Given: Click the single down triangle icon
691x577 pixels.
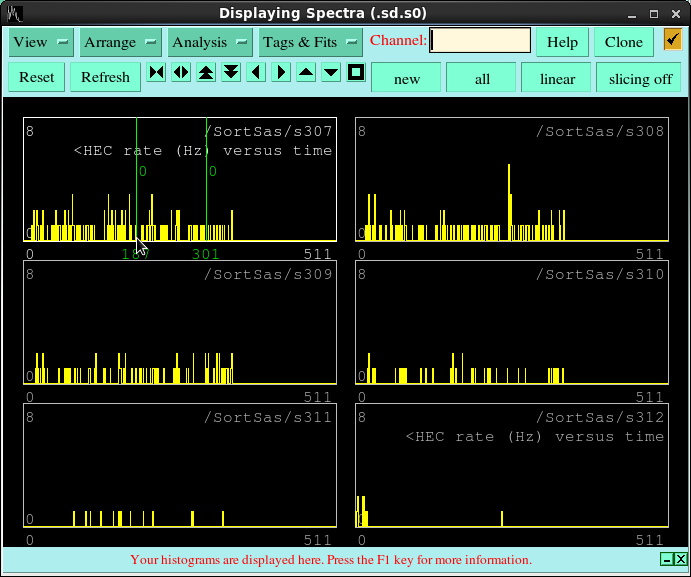Looking at the screenshot, I should click(x=331, y=73).
